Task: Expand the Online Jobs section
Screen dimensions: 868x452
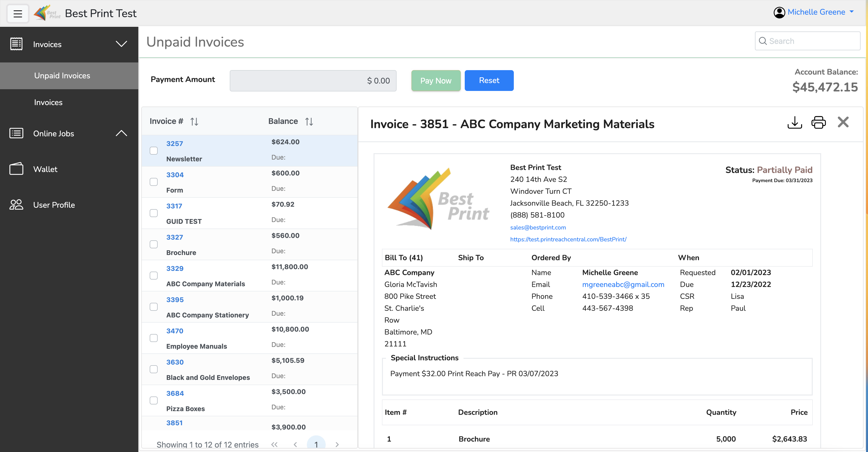Action: [122, 133]
